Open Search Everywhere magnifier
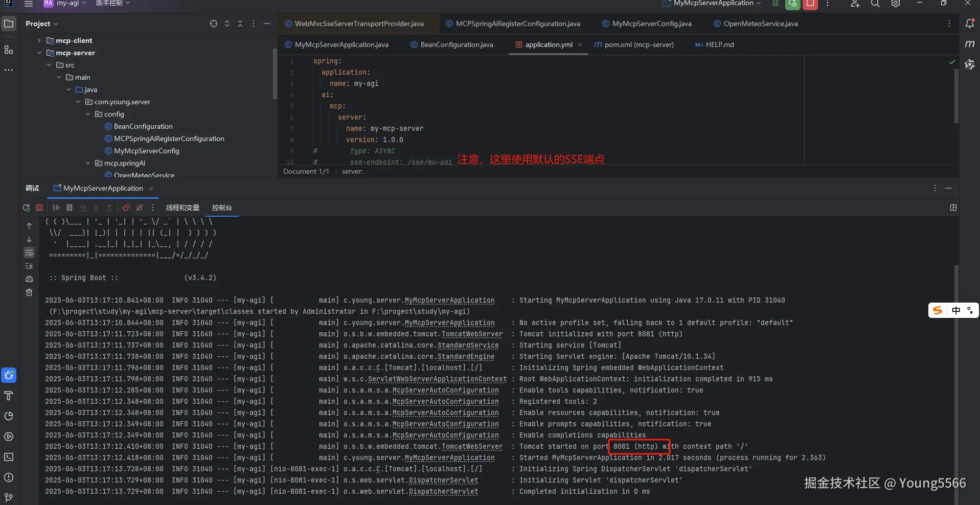Screen dimensions: 980x505 (x=875, y=4)
